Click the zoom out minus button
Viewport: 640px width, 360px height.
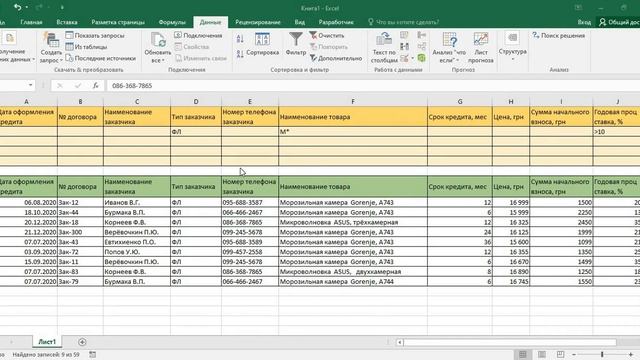(x=573, y=354)
